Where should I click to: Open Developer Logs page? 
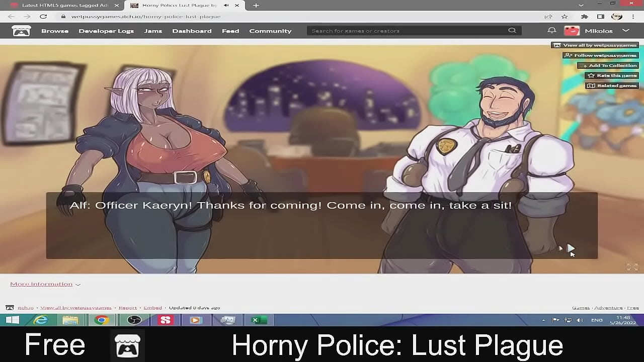click(x=106, y=31)
